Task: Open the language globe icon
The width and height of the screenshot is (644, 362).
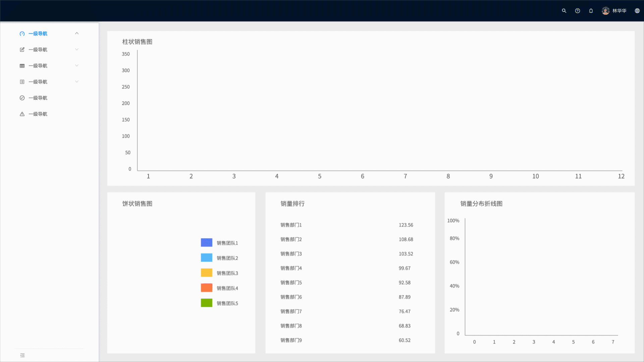Action: [637, 11]
